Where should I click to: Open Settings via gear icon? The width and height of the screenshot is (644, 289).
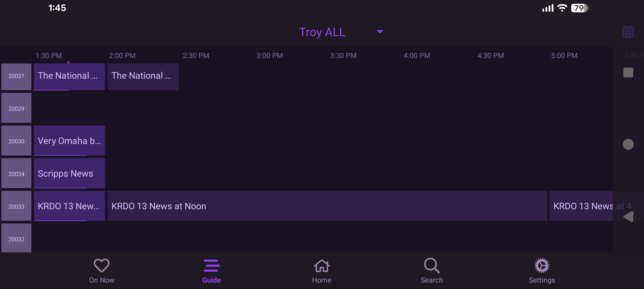click(542, 265)
